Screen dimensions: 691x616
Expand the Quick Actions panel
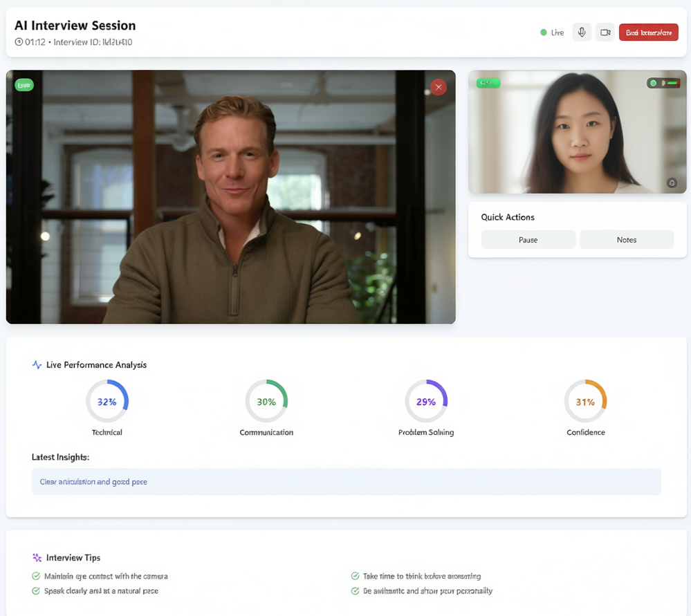click(x=508, y=217)
